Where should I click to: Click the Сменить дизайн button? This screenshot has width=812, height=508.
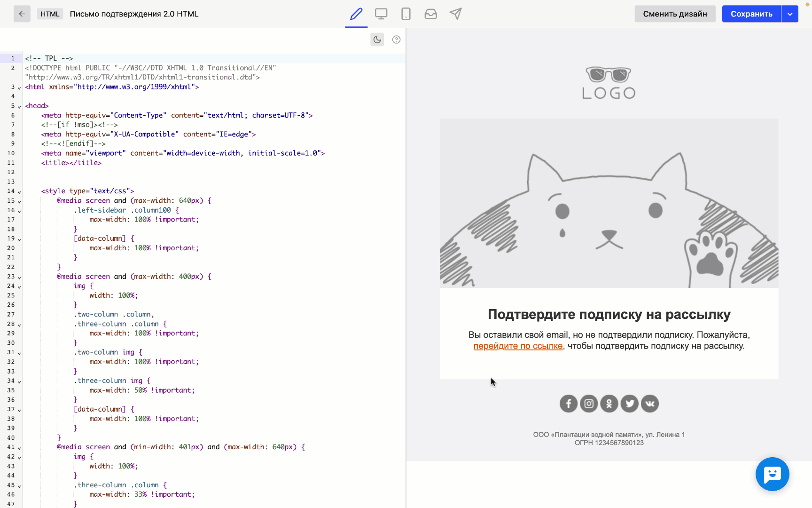[675, 14]
